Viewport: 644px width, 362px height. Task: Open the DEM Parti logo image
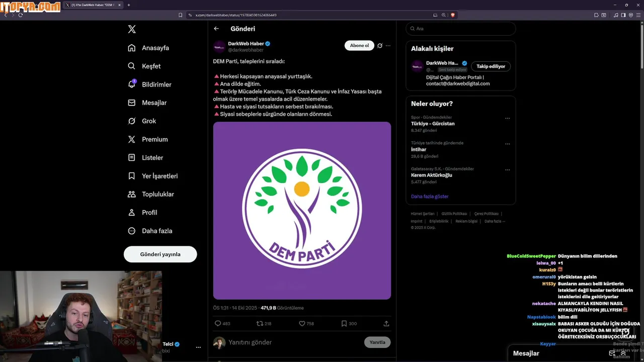point(302,211)
